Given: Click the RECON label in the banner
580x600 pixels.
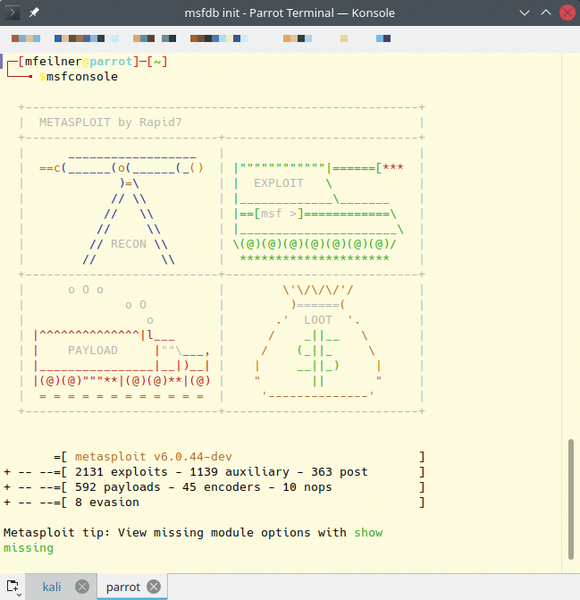Looking at the screenshot, I should pyautogui.click(x=129, y=244).
